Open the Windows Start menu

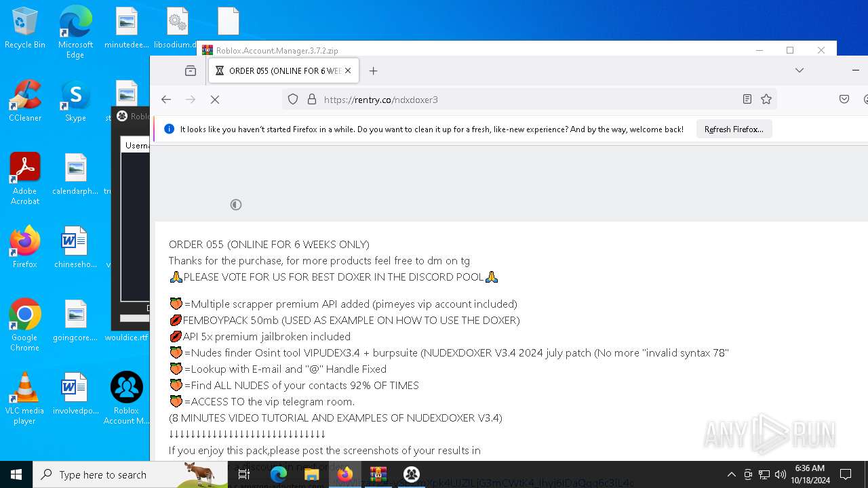coord(16,474)
